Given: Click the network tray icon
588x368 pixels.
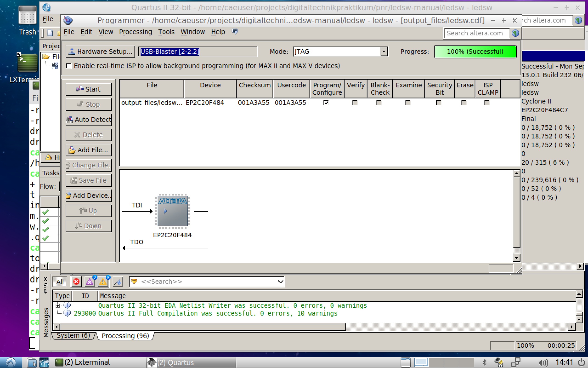Looking at the screenshot, I should (516, 362).
